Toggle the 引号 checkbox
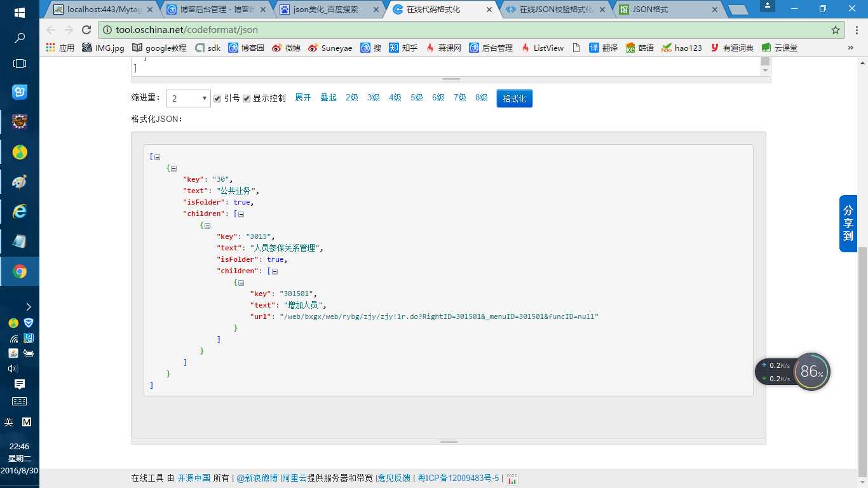868x488 pixels. [x=217, y=98]
